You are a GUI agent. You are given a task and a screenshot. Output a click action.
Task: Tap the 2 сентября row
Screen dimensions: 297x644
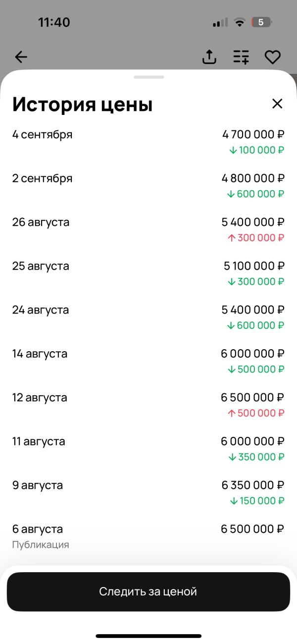148,186
